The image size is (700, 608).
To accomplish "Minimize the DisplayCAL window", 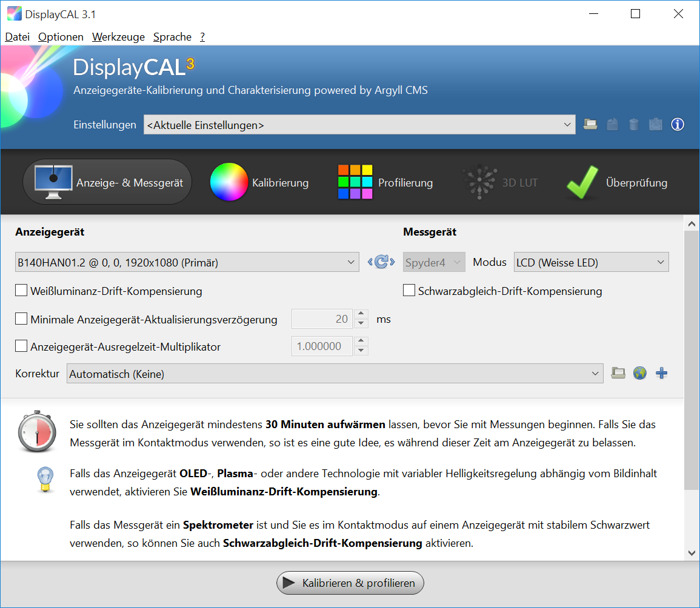I will [x=593, y=14].
